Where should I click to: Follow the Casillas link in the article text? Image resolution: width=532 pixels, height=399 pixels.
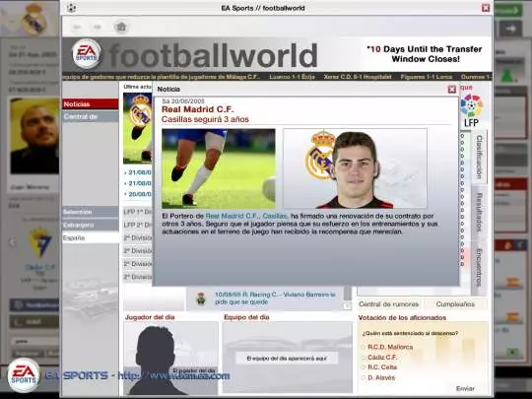(x=275, y=216)
